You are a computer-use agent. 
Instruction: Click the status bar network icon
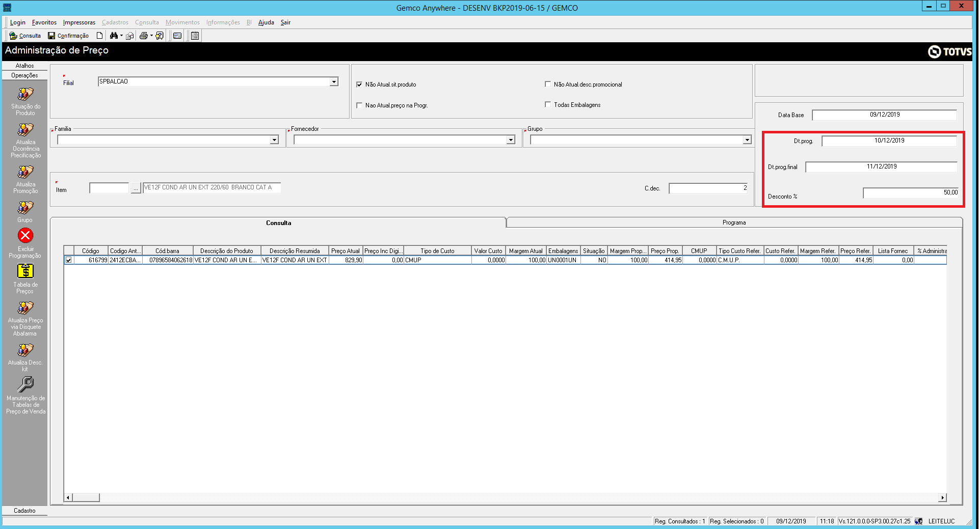[918, 521]
